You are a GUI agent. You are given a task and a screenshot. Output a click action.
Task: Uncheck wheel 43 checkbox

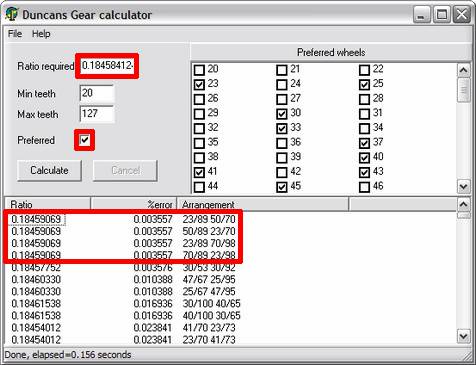[365, 173]
